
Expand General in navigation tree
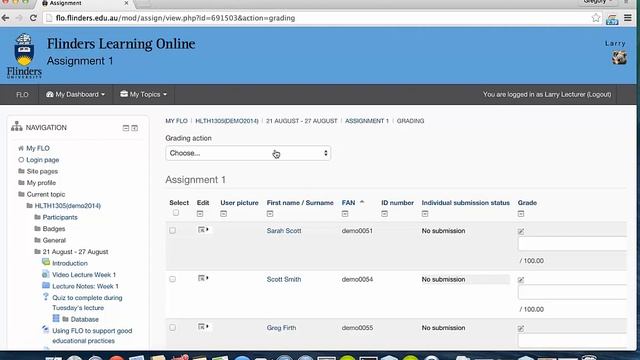[x=38, y=240]
